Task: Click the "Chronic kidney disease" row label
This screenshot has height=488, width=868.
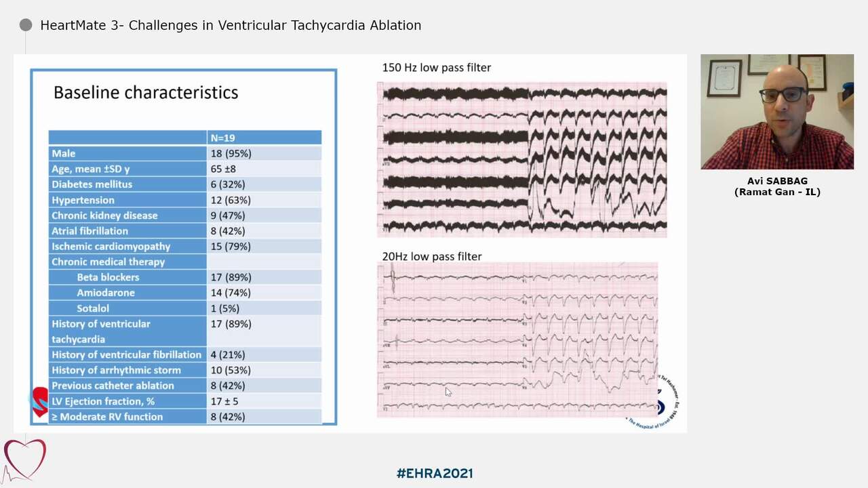Action: [x=104, y=216]
